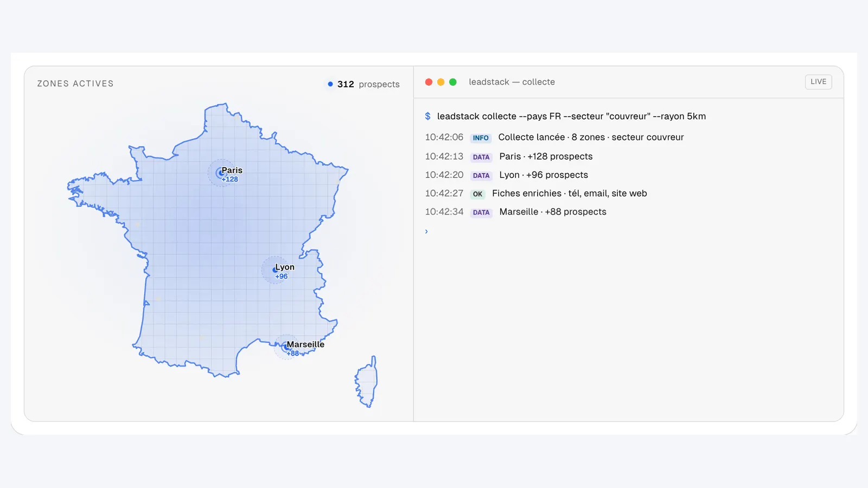Click 'Fiches enrichies · tél, email, site web'
This screenshot has height=488, width=868.
570,193
